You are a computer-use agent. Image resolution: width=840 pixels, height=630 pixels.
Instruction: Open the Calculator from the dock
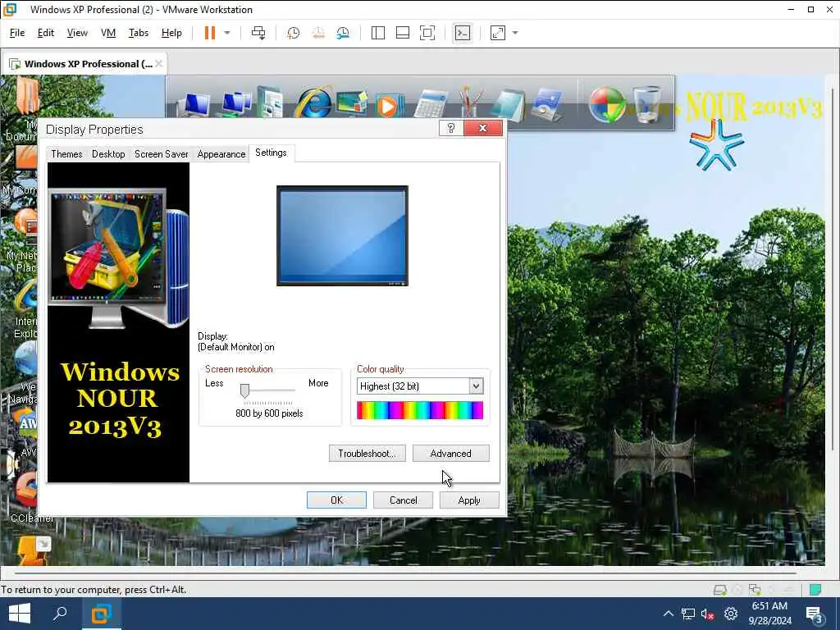tap(430, 104)
